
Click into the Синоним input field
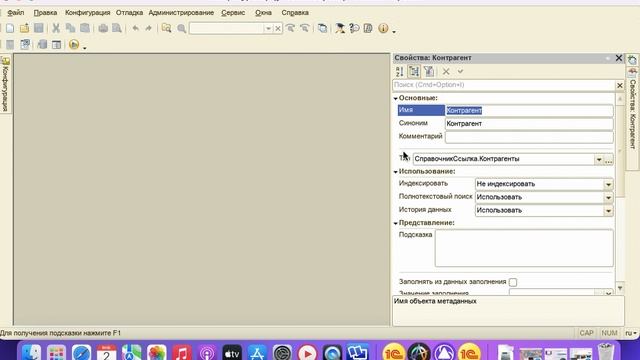pyautogui.click(x=529, y=124)
